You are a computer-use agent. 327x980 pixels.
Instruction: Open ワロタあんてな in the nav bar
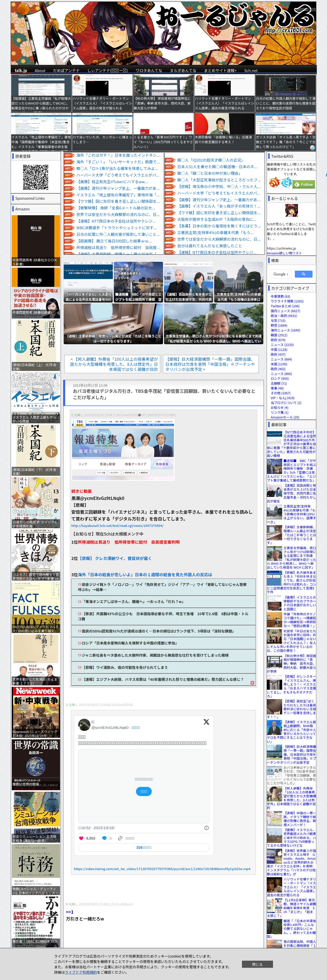pos(149,70)
